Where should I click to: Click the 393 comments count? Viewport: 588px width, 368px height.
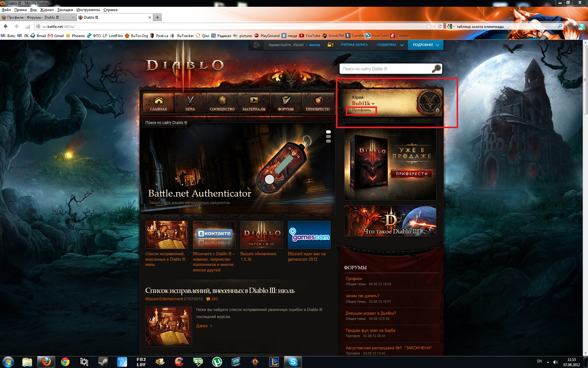(x=212, y=299)
